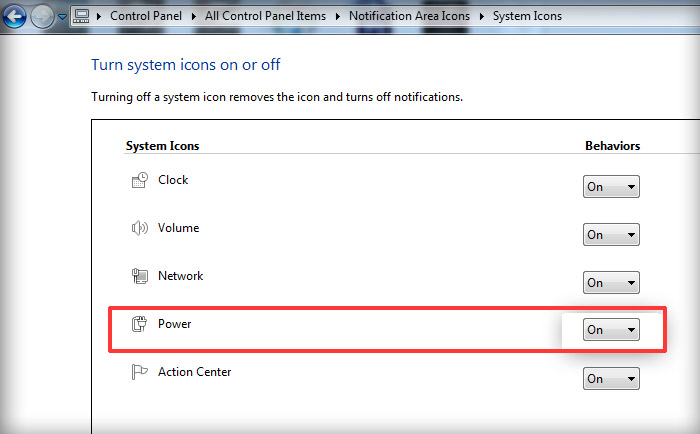Click the Action Center flag icon
700x434 pixels.
(139, 372)
